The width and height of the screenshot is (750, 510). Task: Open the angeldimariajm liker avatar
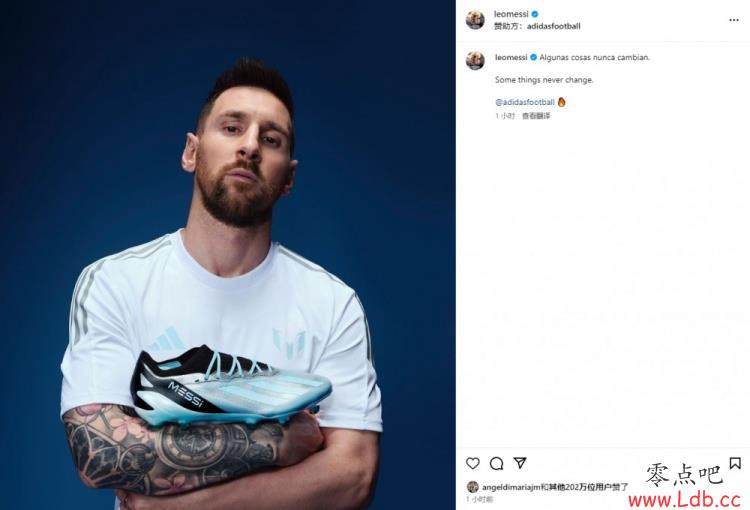[473, 487]
